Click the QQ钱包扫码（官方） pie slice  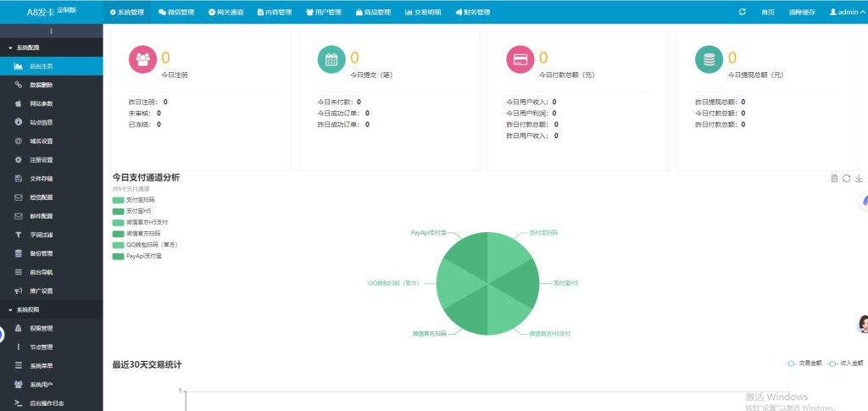coord(455,283)
